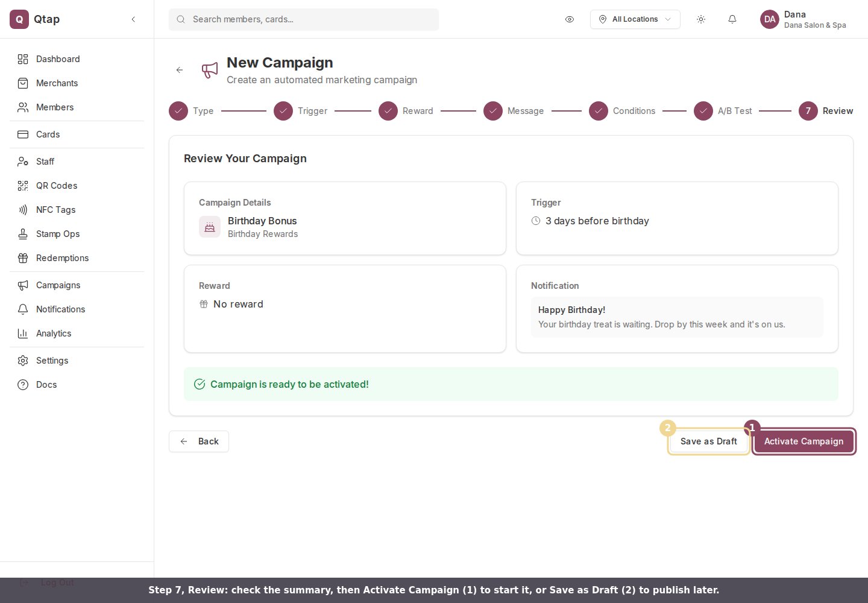Click Activate Campaign

(804, 441)
